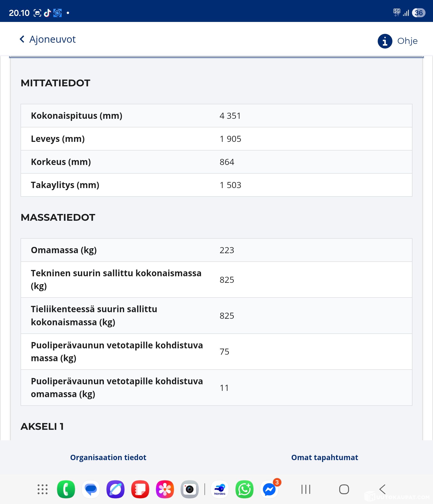This screenshot has height=504, width=433.
Task: Go back to Ajoneuvot
Action: click(47, 39)
